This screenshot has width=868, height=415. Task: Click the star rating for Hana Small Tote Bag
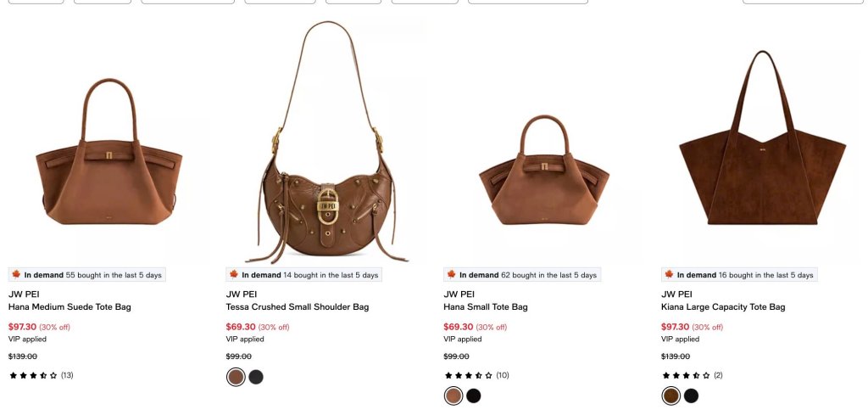tap(469, 375)
